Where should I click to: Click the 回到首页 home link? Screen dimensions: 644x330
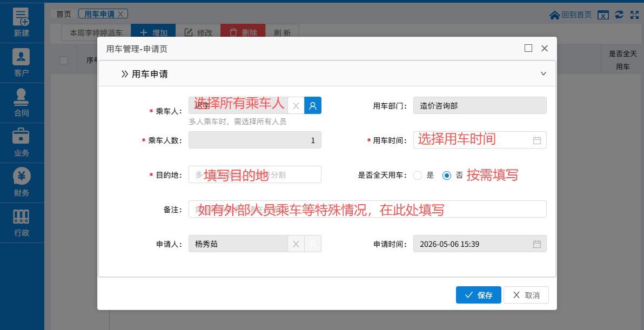[571, 15]
